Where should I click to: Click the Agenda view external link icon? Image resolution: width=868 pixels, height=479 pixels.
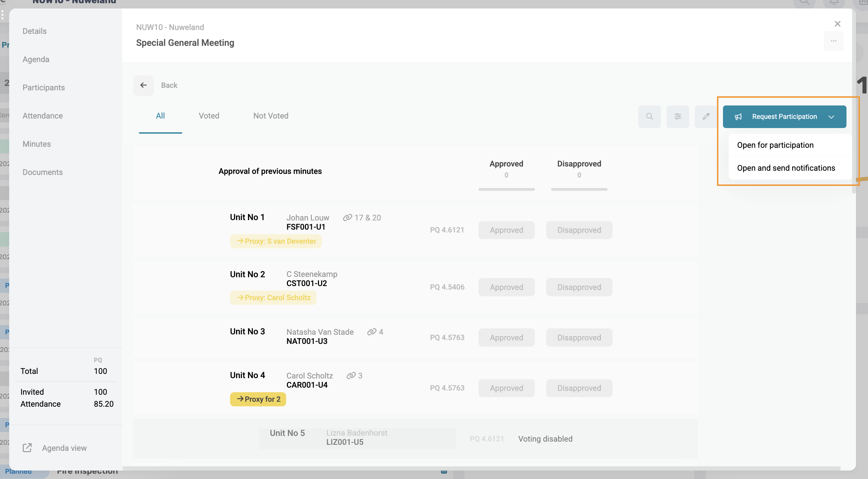tap(27, 448)
